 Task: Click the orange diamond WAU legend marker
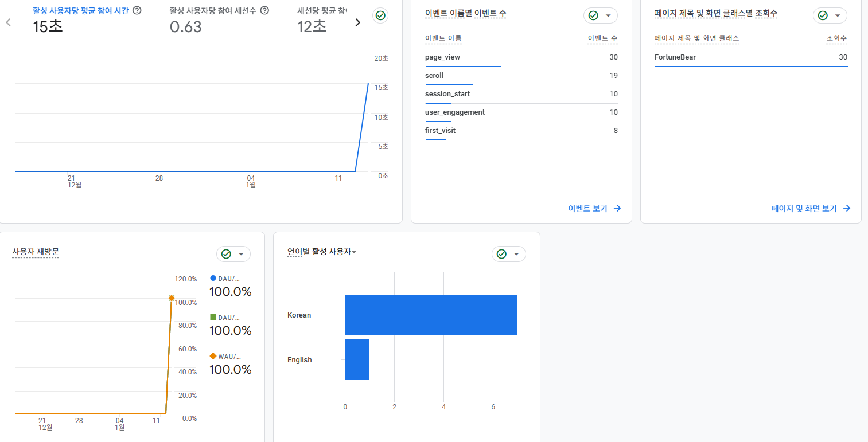213,356
